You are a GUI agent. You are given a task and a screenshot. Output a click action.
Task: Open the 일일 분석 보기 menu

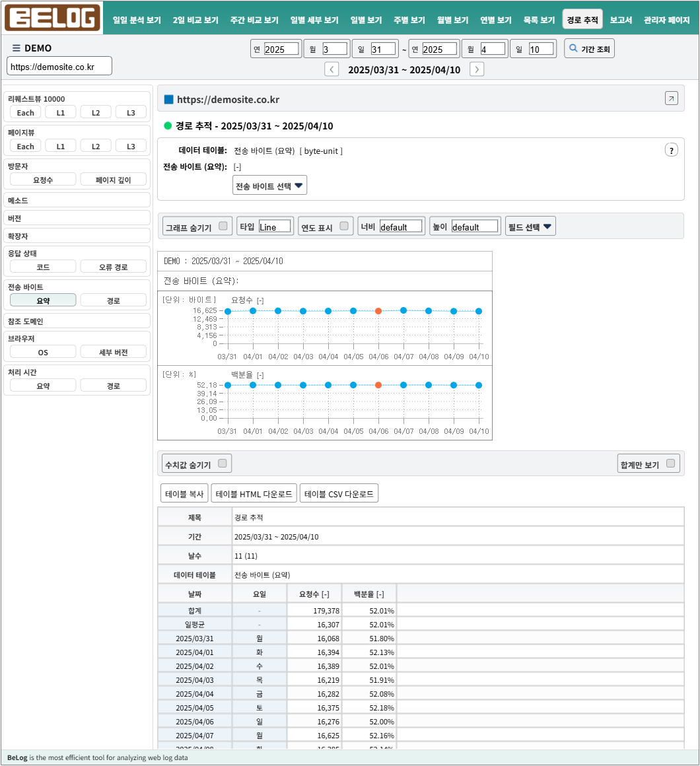[137, 20]
